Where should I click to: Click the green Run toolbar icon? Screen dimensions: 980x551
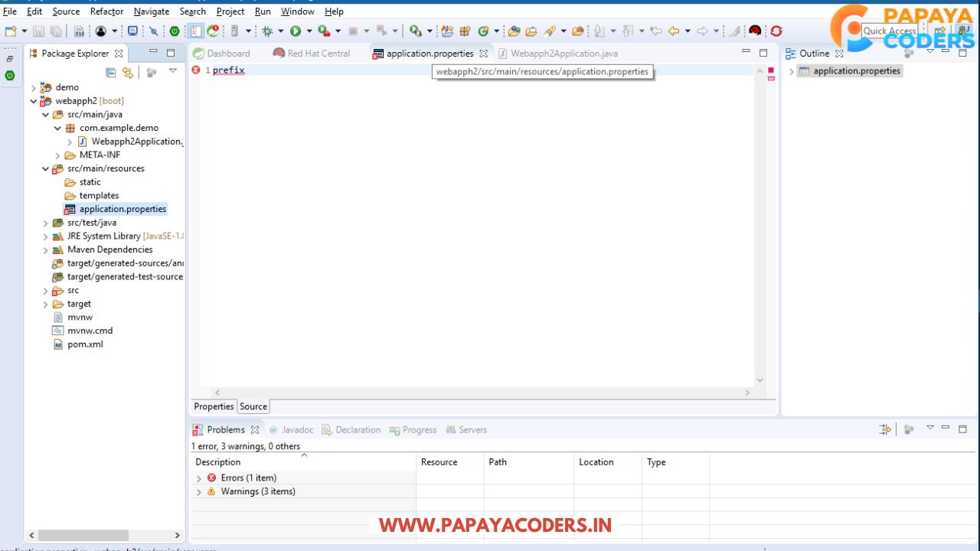pyautogui.click(x=297, y=31)
